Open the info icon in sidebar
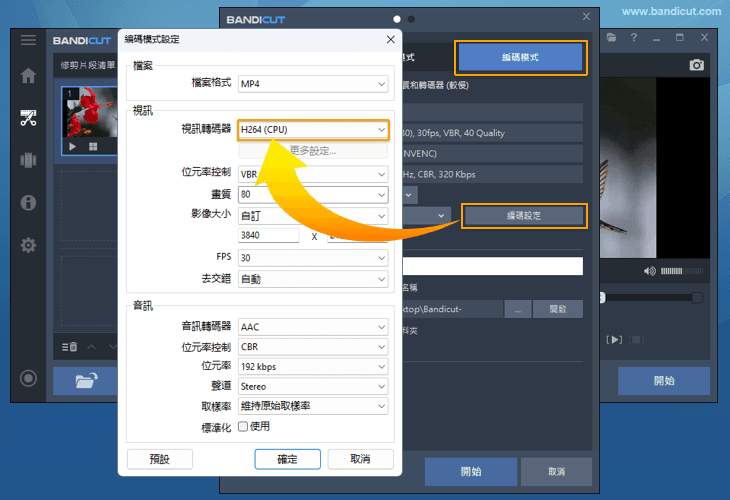 28,203
